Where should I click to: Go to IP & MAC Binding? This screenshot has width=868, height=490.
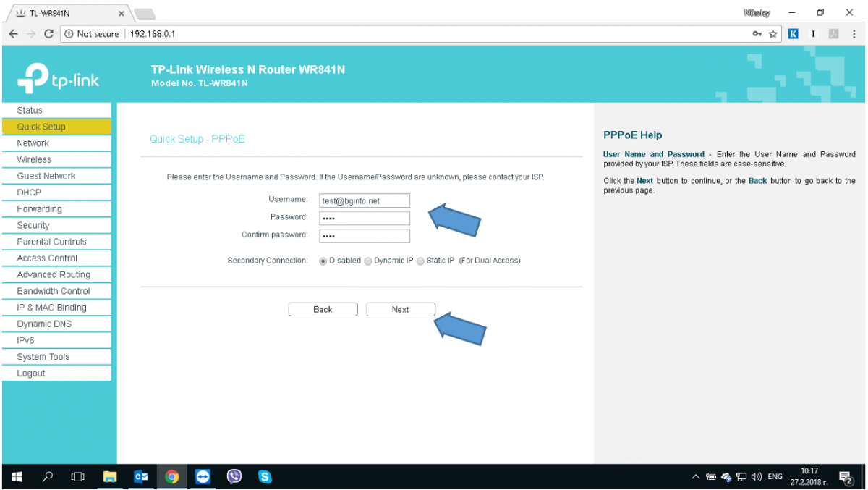coord(56,308)
